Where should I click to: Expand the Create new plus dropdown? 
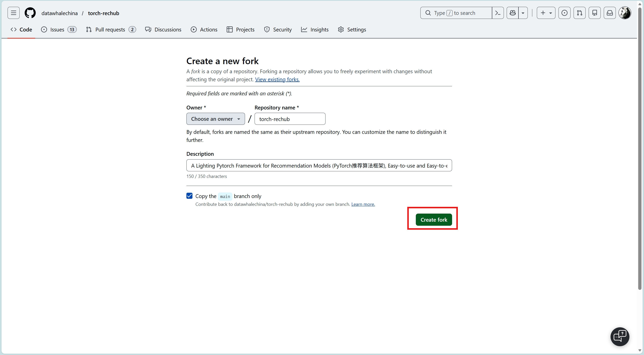pos(546,13)
